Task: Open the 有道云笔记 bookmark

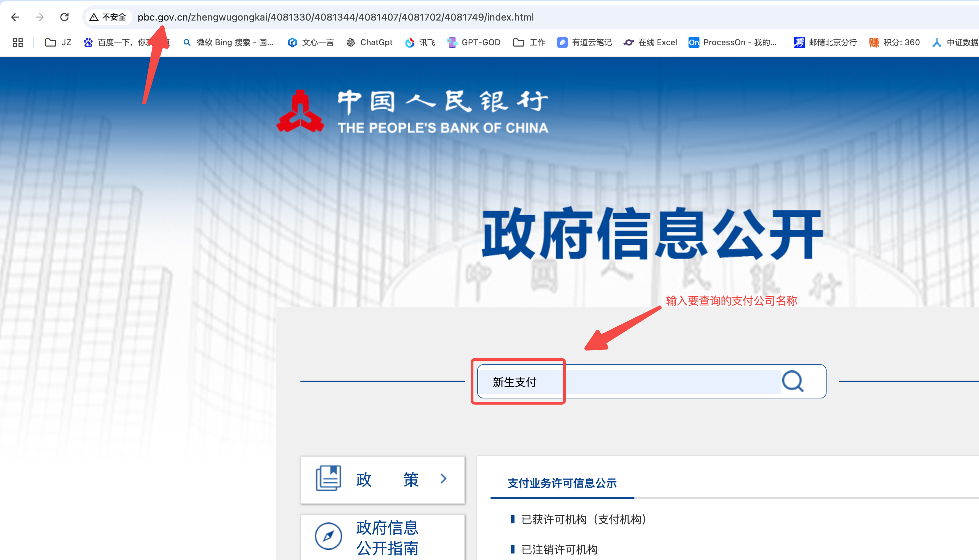Action: [584, 42]
